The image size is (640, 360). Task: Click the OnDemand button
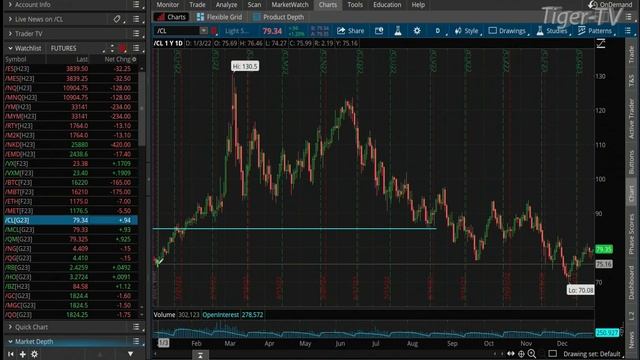click(610, 4)
